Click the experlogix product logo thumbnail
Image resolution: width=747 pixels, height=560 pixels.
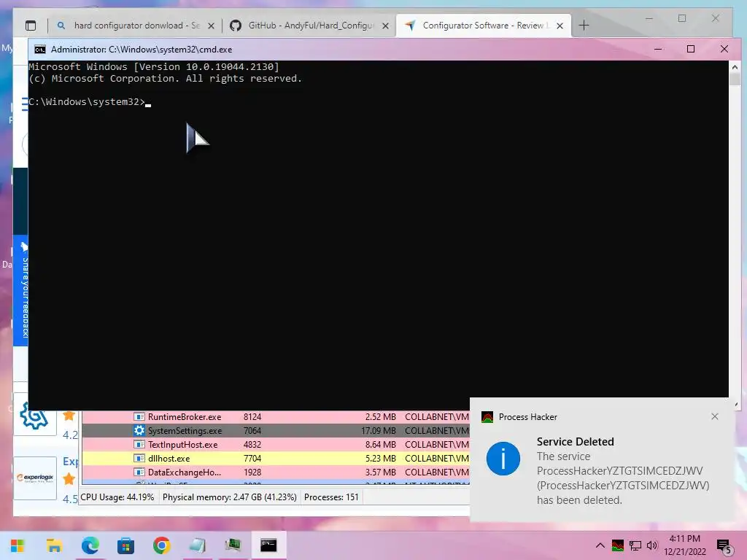[35, 478]
